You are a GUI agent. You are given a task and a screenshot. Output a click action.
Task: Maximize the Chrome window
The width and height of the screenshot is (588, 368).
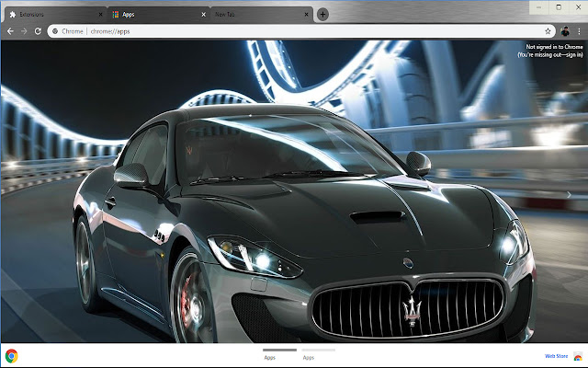click(x=559, y=7)
